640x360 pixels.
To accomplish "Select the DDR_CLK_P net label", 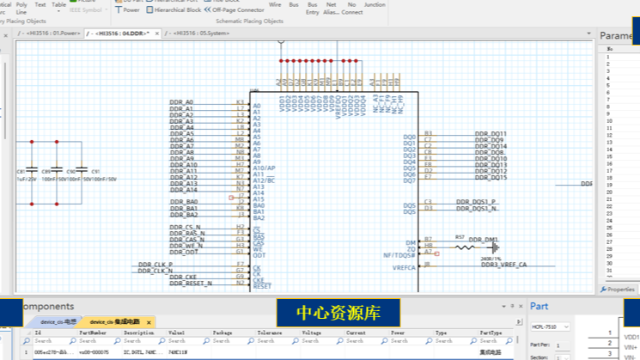I will point(156,264).
